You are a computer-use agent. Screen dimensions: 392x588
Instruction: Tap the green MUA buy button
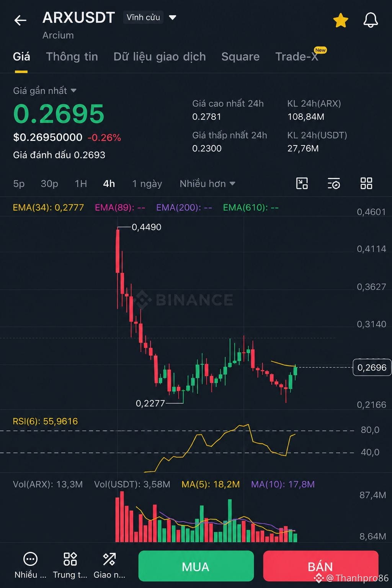point(196,566)
